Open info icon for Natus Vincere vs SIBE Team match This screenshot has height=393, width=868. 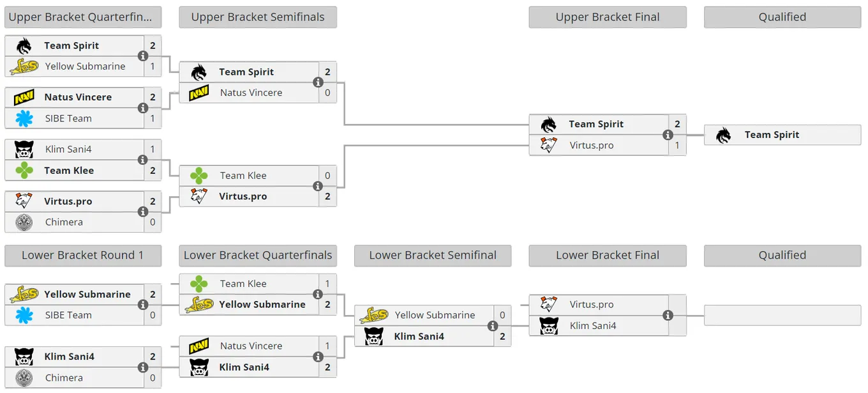[143, 108]
